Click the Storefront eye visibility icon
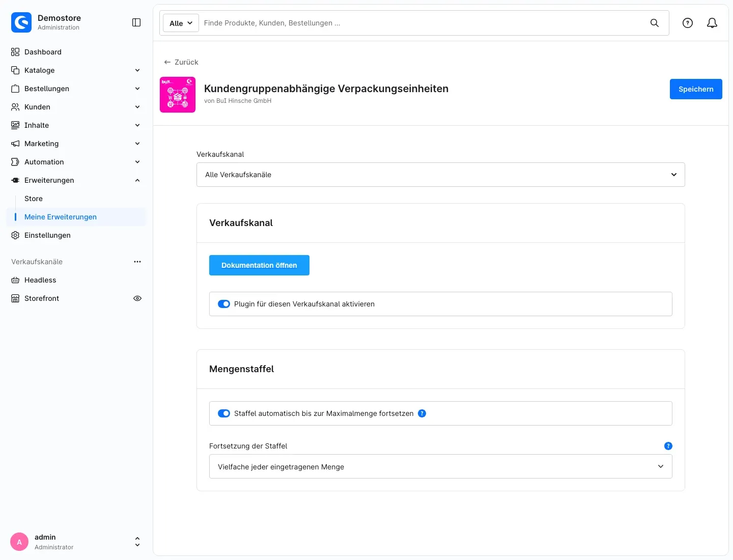 137,298
